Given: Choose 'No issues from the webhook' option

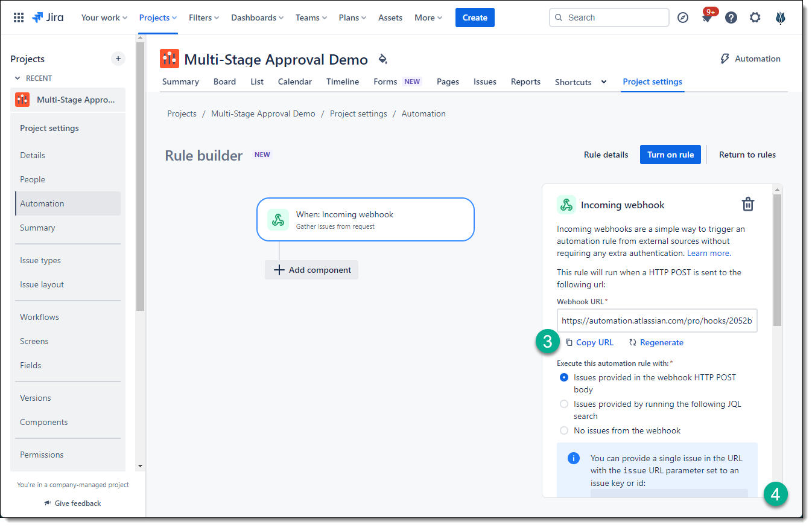Looking at the screenshot, I should tap(564, 430).
